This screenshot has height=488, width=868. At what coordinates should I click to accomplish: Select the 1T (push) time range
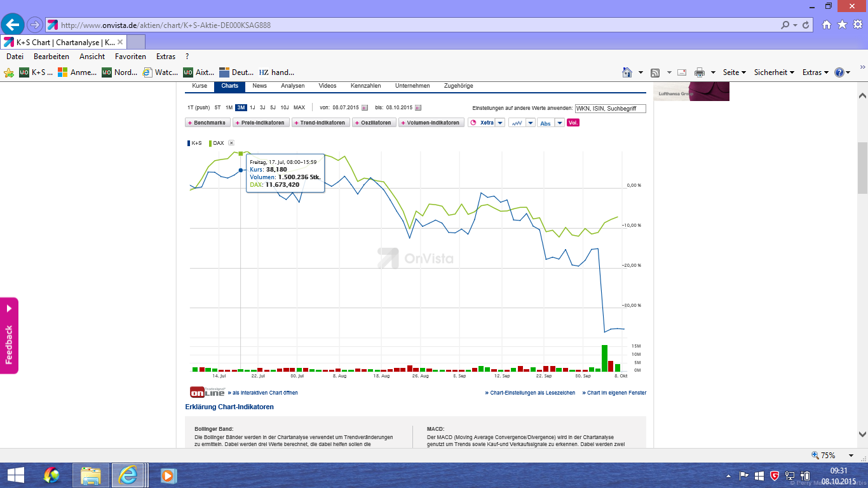point(198,107)
